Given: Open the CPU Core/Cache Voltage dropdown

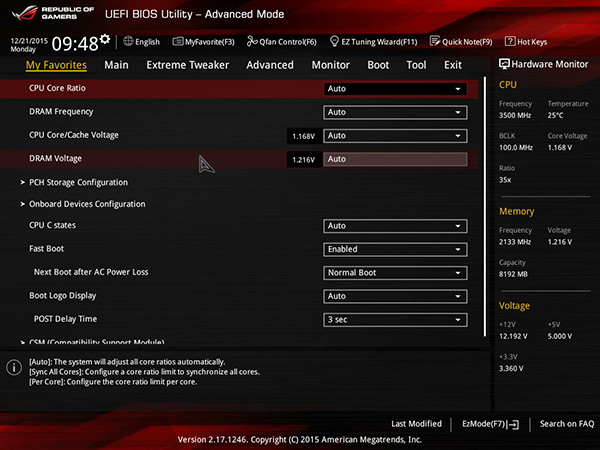Looking at the screenshot, I should pos(395,136).
